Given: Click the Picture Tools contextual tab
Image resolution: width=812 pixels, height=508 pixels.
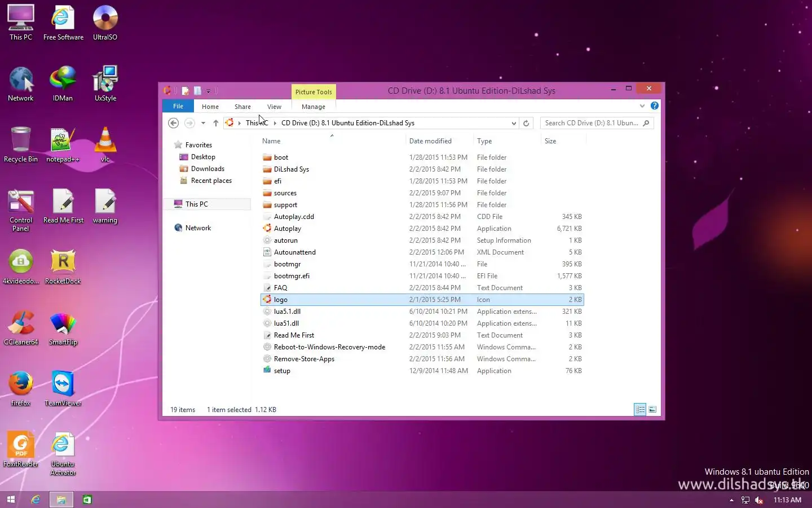Looking at the screenshot, I should (x=314, y=92).
